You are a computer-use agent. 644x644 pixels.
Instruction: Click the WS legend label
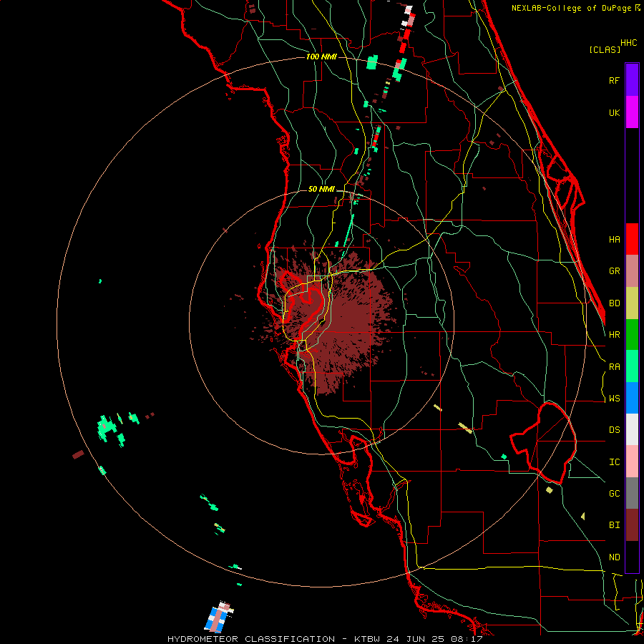[614, 399]
